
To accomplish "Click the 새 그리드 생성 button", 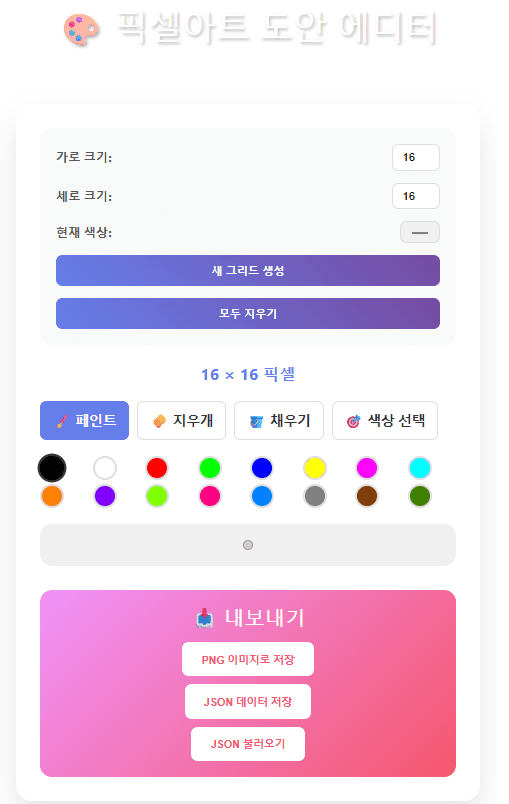I will pyautogui.click(x=248, y=271).
